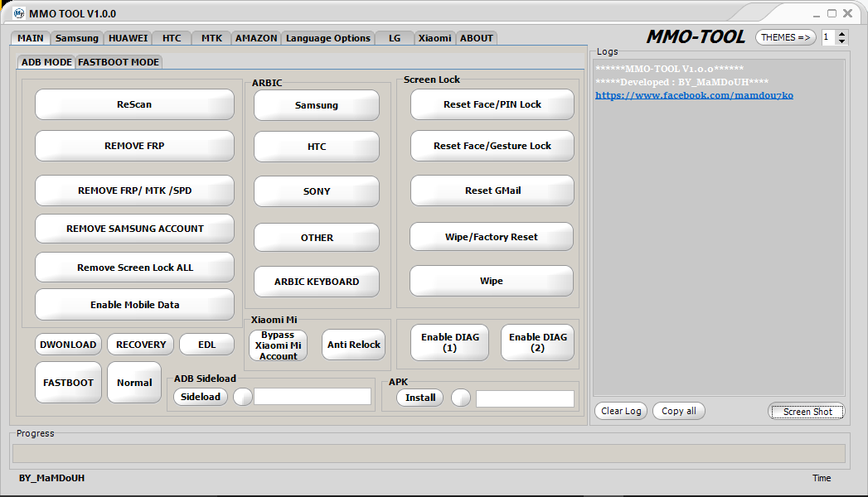
Task: Click the theme number field
Action: tap(829, 37)
